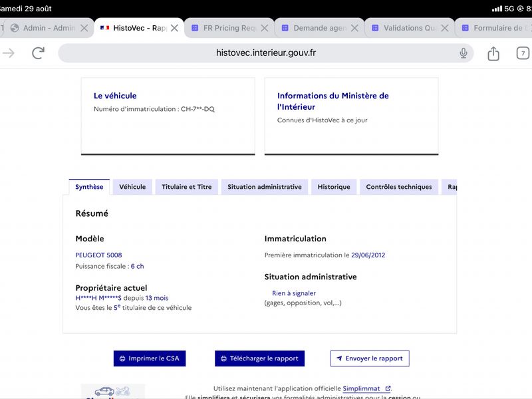Click the Télécharger le rapport button
Image resolution: width=532 pixels, height=399 pixels.
point(259,358)
